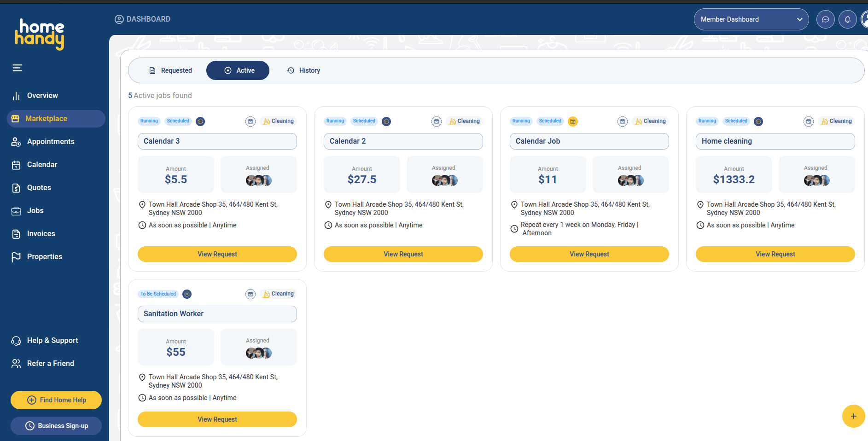This screenshot has width=868, height=441.
Task: View Request for Home cleaning job
Action: 775,254
